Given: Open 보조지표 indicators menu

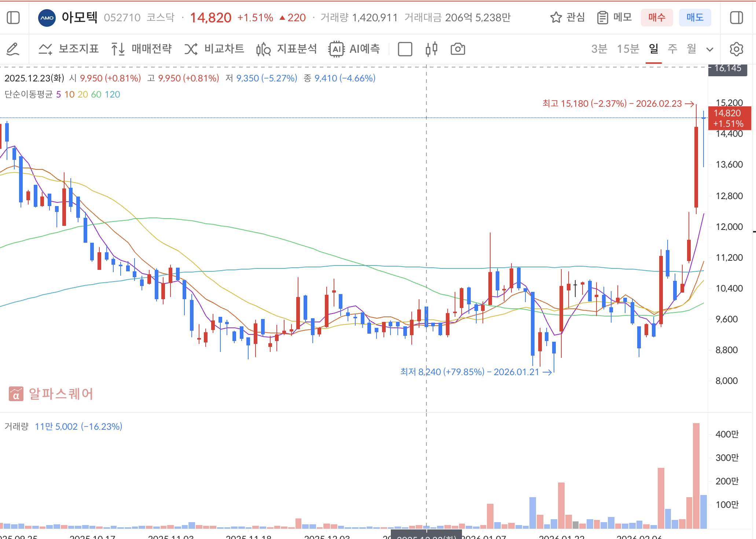Looking at the screenshot, I should [x=69, y=49].
